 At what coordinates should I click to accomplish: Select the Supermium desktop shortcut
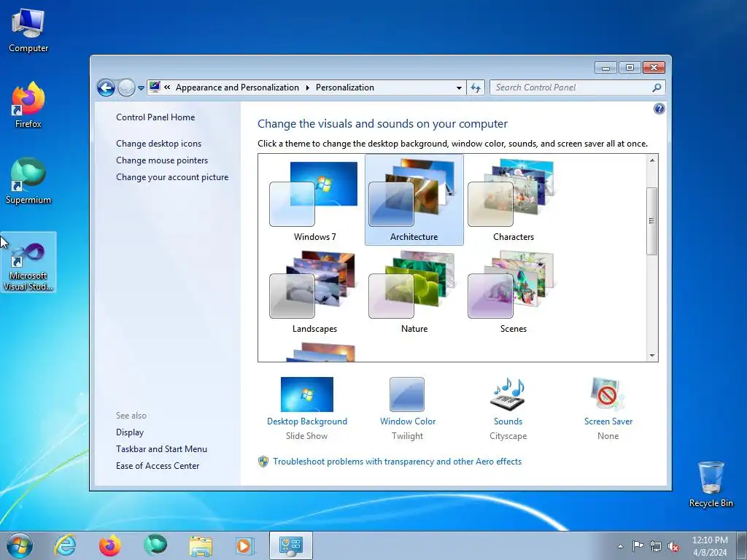28,182
